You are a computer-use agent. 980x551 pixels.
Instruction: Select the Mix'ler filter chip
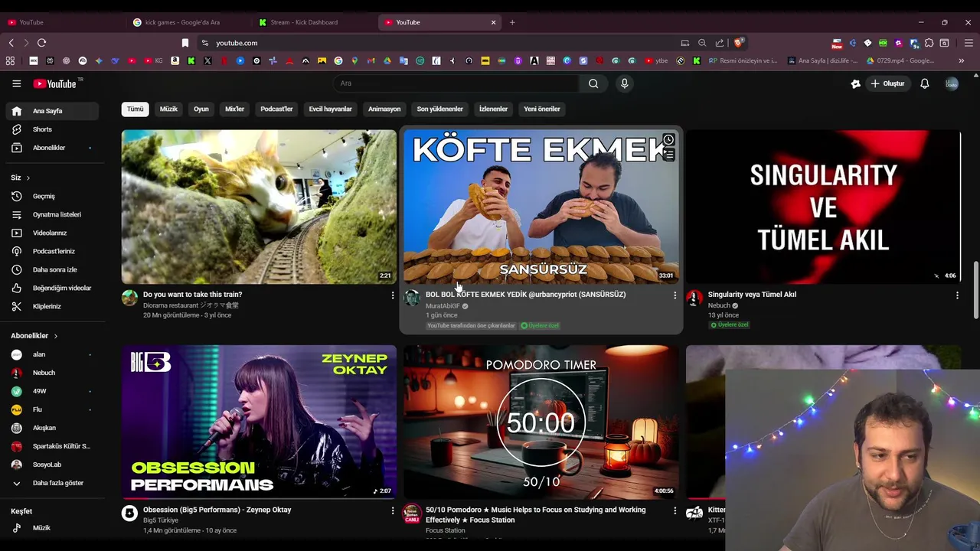point(234,109)
